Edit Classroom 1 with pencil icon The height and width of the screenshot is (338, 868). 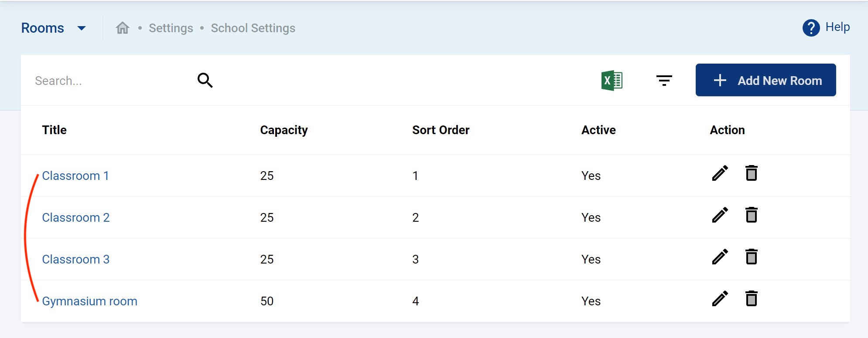[720, 173]
